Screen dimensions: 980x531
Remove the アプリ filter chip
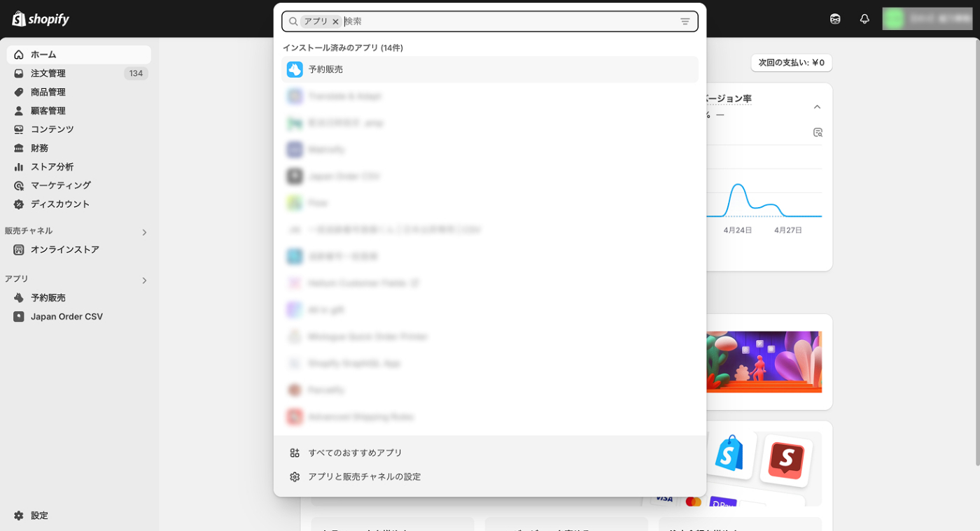coord(335,22)
